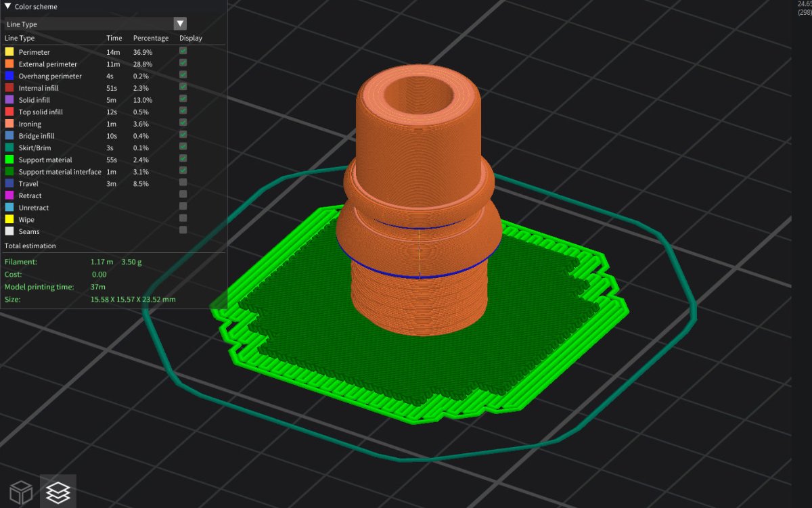Select the sliced layers preview icon
The image size is (812, 508).
[x=58, y=490]
